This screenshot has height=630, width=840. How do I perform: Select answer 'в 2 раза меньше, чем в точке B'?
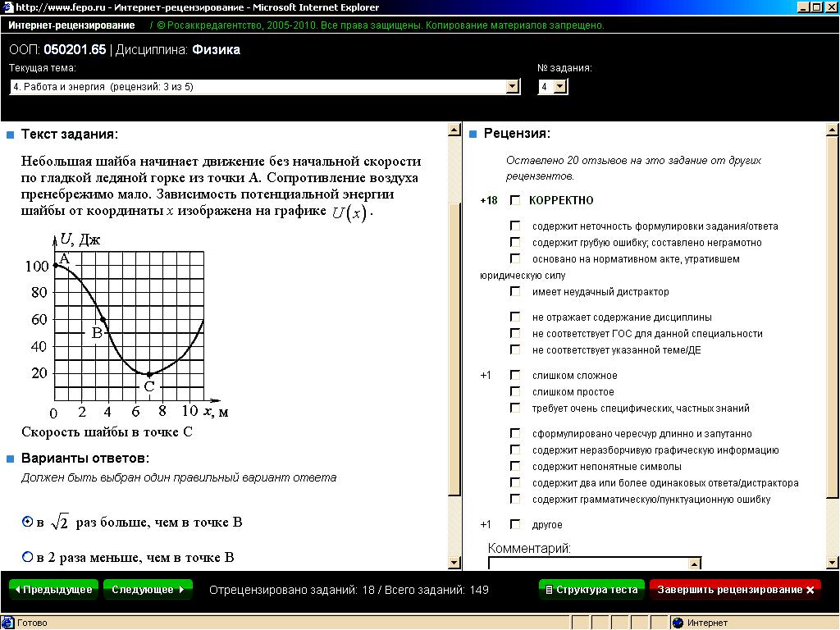pyautogui.click(x=27, y=557)
